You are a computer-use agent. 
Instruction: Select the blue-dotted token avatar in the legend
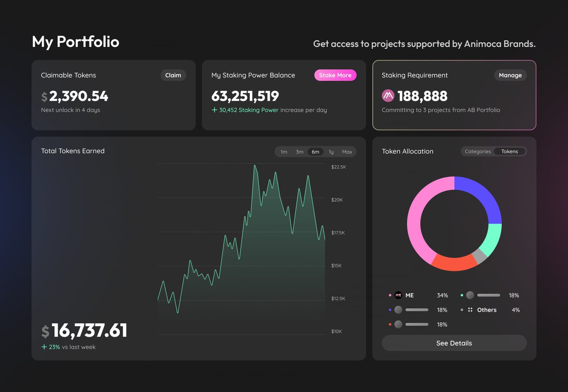tap(398, 310)
